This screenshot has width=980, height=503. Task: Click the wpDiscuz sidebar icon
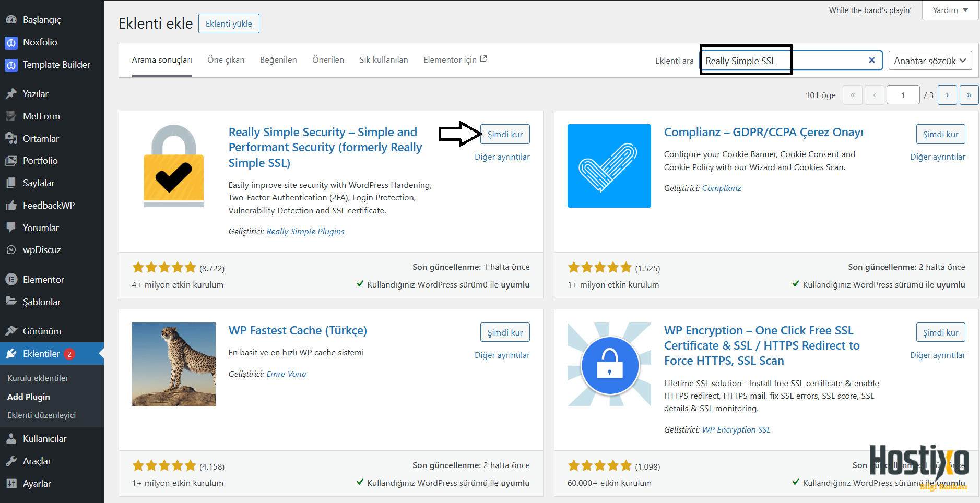click(x=11, y=250)
